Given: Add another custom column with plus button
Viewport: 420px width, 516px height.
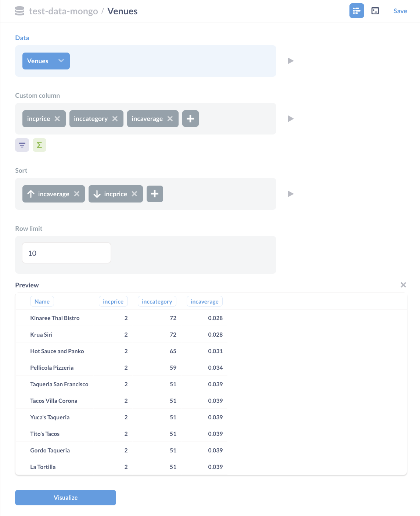Looking at the screenshot, I should point(190,119).
